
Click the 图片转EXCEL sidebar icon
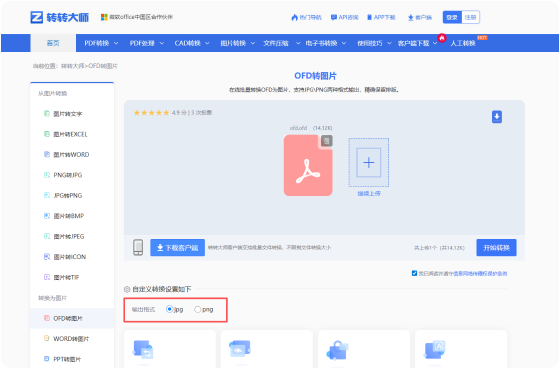[47, 134]
